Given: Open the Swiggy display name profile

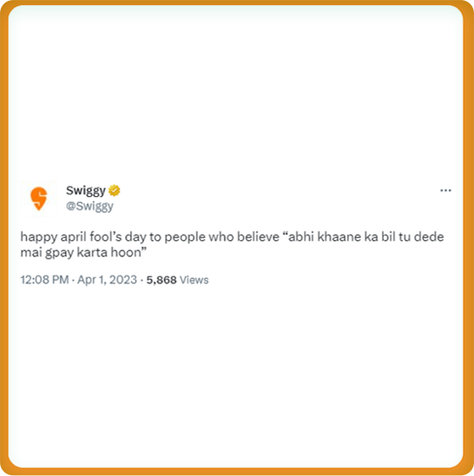Looking at the screenshot, I should tap(85, 191).
